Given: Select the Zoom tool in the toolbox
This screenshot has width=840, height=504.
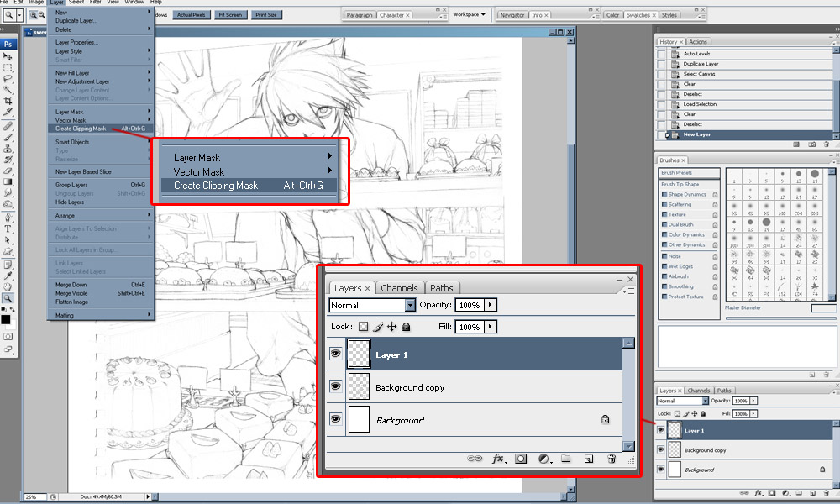Looking at the screenshot, I should point(8,298).
